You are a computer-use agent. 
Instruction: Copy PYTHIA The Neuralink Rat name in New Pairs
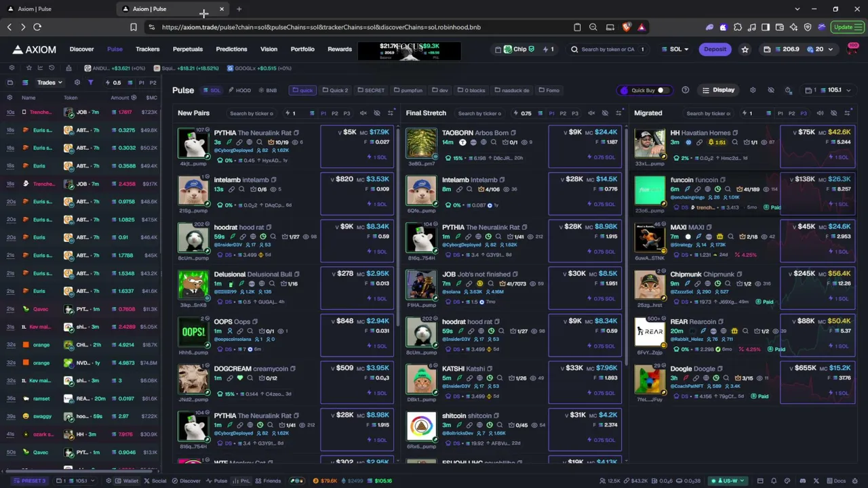pyautogui.click(x=296, y=133)
